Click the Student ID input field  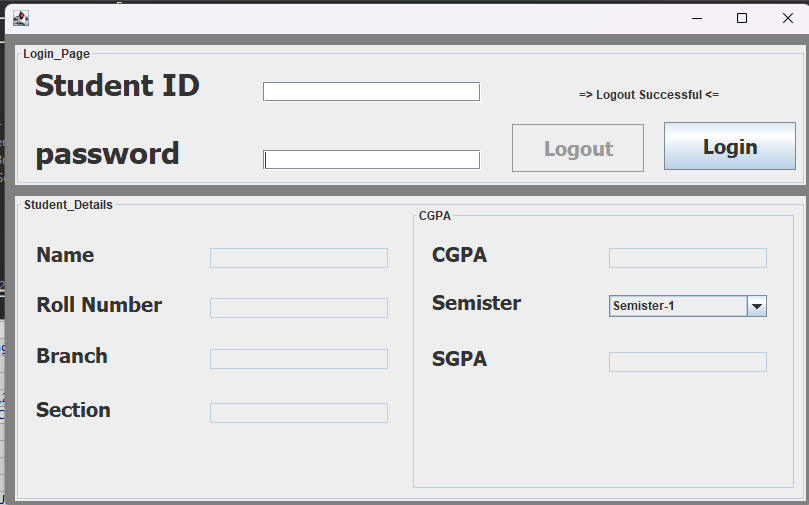coord(371,92)
